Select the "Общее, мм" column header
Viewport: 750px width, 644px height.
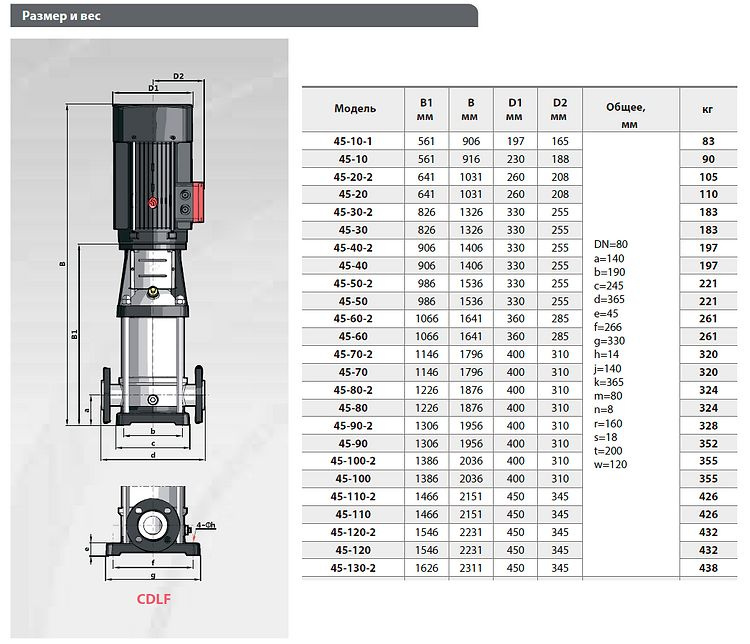(x=628, y=108)
